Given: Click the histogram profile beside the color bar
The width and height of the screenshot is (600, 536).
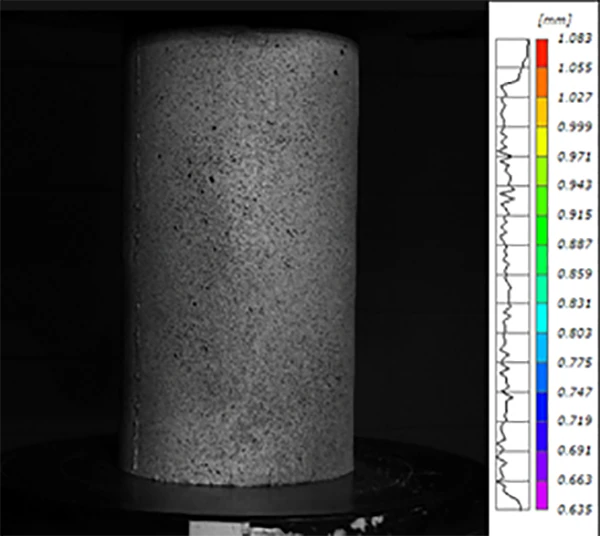Looking at the screenshot, I should 513,274.
